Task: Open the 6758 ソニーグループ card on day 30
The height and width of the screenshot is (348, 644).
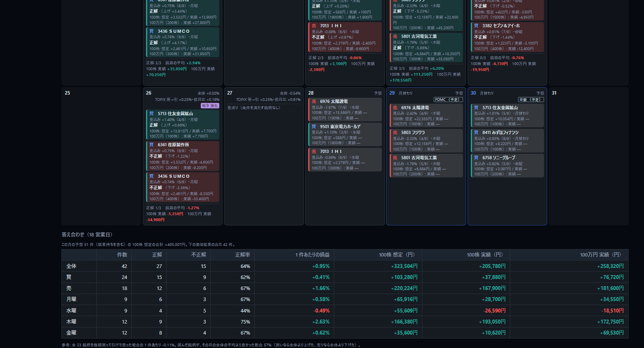Action: [x=508, y=166]
